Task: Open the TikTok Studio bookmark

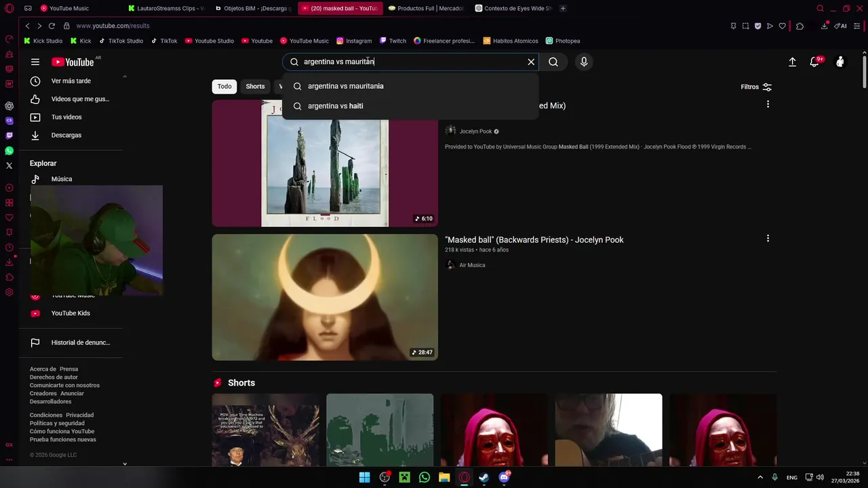Action: [121, 41]
